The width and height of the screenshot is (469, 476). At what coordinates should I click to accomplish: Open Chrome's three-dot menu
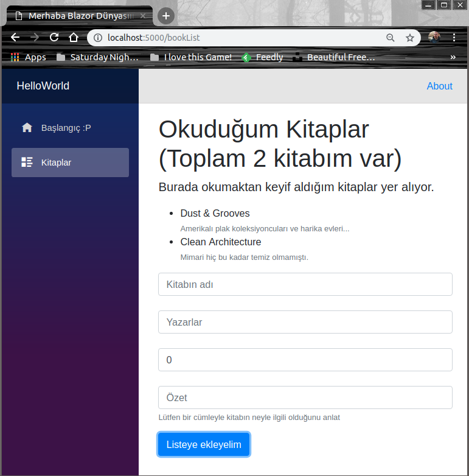point(454,38)
